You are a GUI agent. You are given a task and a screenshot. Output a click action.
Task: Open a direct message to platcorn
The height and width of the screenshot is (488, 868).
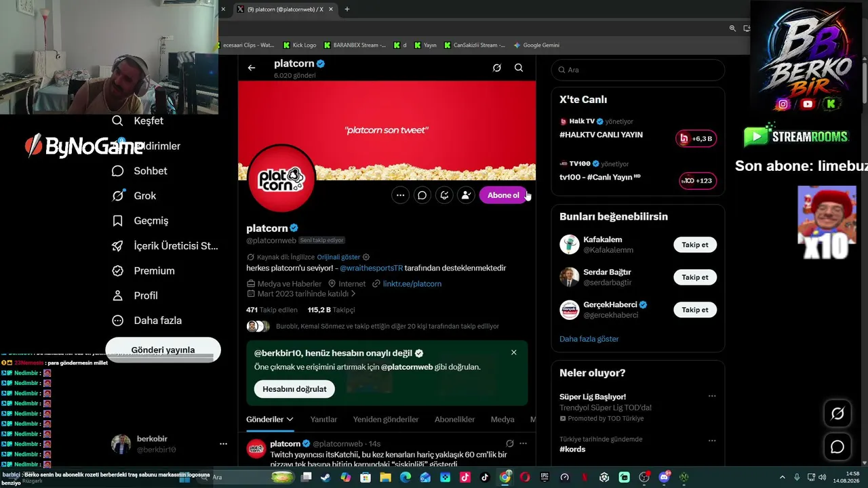click(422, 195)
